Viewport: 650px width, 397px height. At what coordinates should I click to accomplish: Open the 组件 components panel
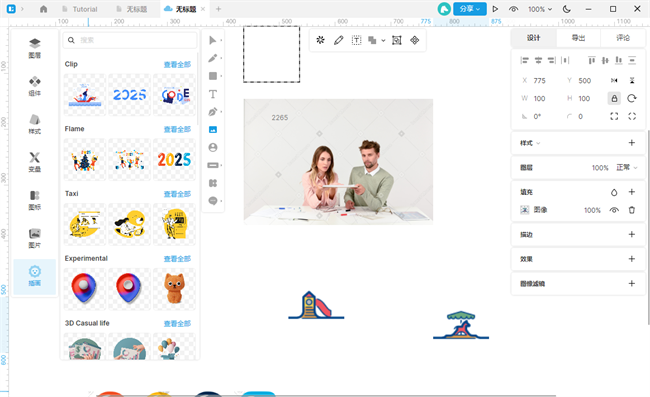point(35,86)
